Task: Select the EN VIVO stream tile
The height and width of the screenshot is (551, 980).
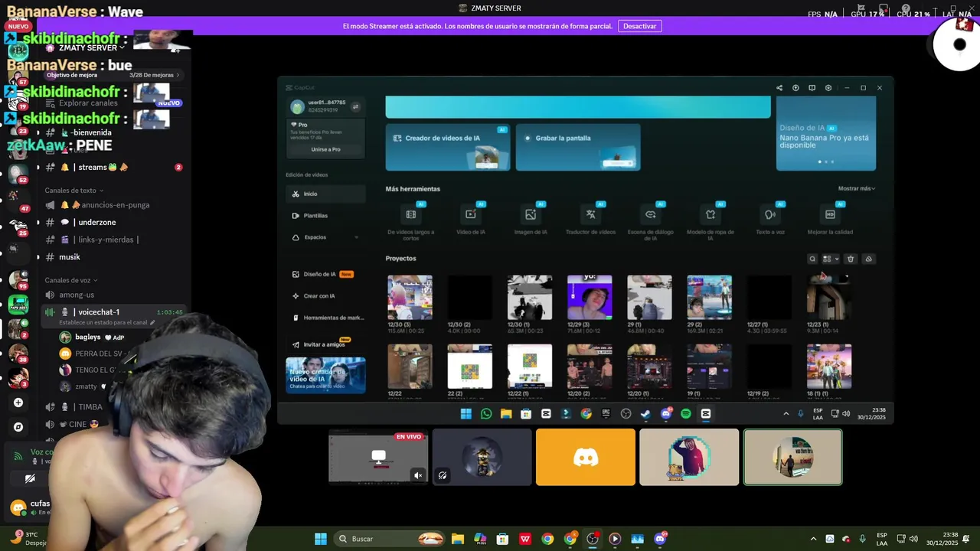Action: pyautogui.click(x=378, y=457)
